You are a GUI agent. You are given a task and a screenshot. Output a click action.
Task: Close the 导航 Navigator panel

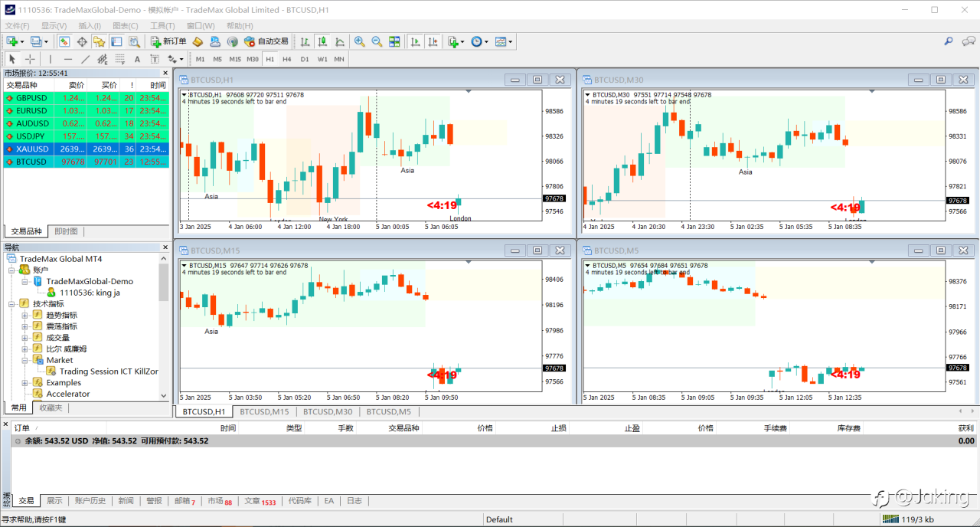165,247
